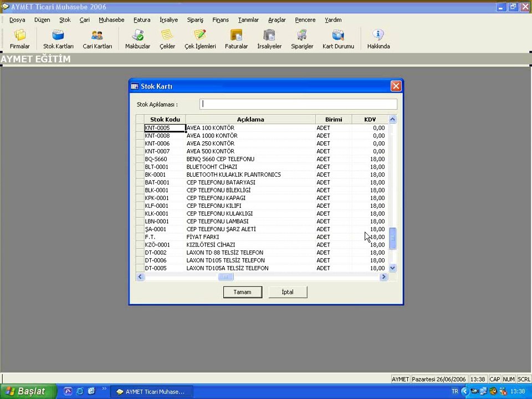The width and height of the screenshot is (532, 399).
Task: Close the Stok Kartı dialog
Action: click(396, 86)
